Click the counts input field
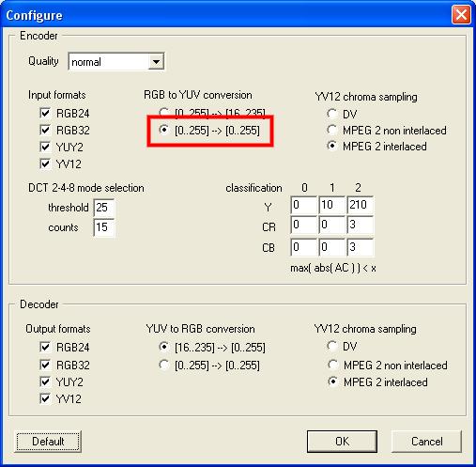The height and width of the screenshot is (467, 476). point(104,227)
